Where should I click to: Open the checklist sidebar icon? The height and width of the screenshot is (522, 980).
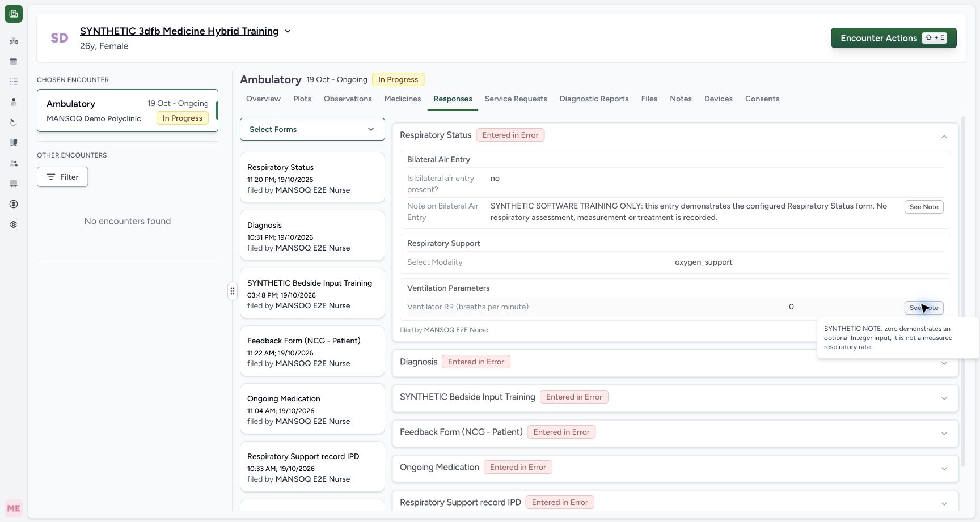pyautogui.click(x=14, y=82)
